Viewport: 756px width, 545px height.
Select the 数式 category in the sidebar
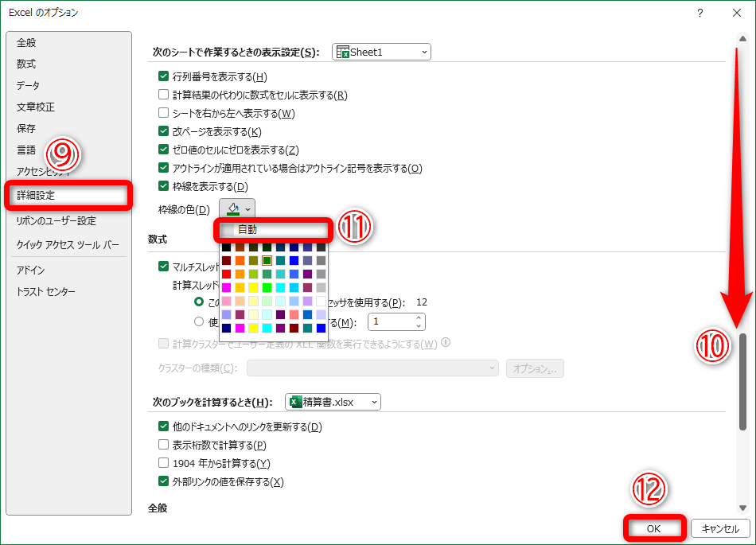26,64
